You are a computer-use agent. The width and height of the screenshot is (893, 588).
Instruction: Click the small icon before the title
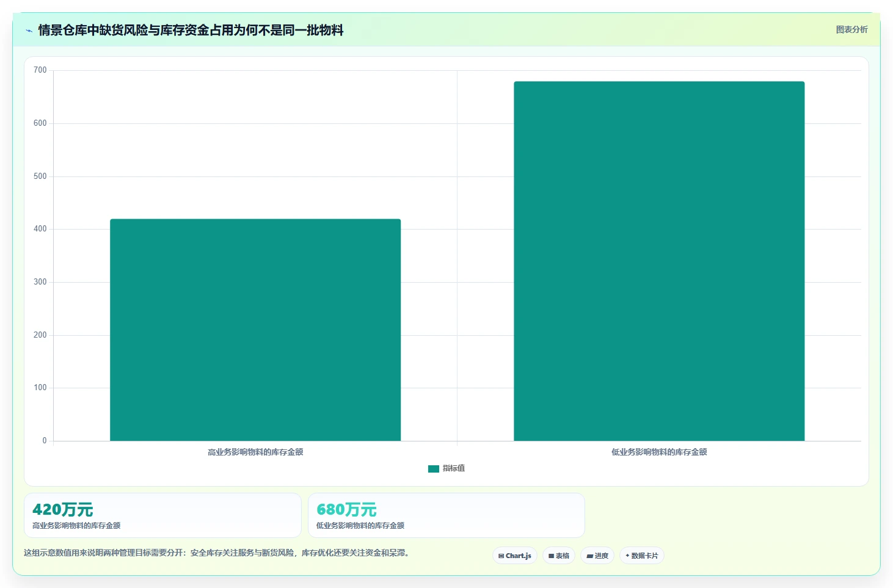point(29,31)
